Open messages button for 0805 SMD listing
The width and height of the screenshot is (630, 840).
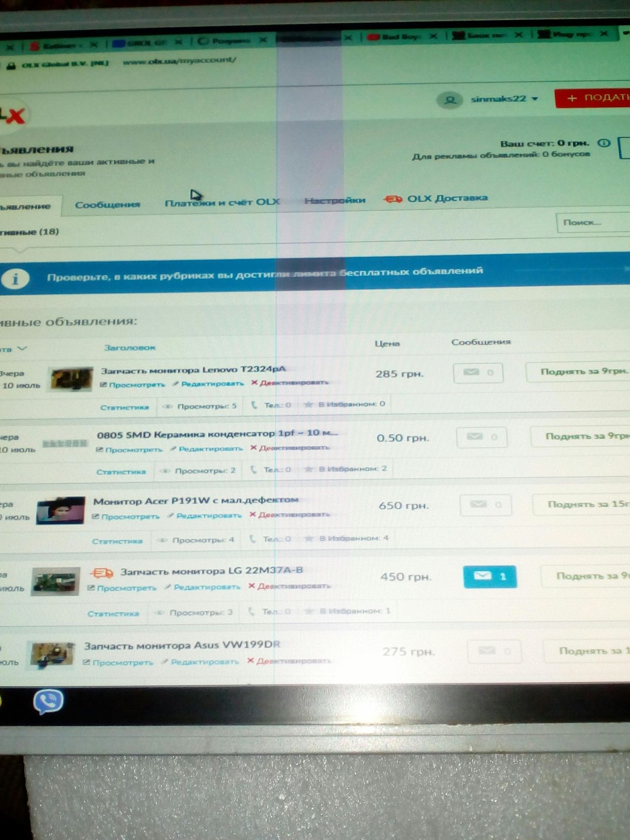tap(482, 437)
